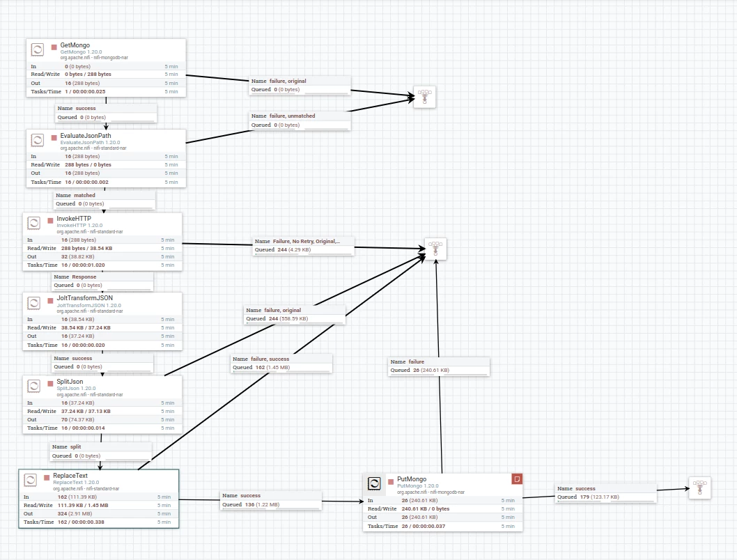This screenshot has height=560, width=737.
Task: Click the PutMongo processor icon
Action: [374, 483]
